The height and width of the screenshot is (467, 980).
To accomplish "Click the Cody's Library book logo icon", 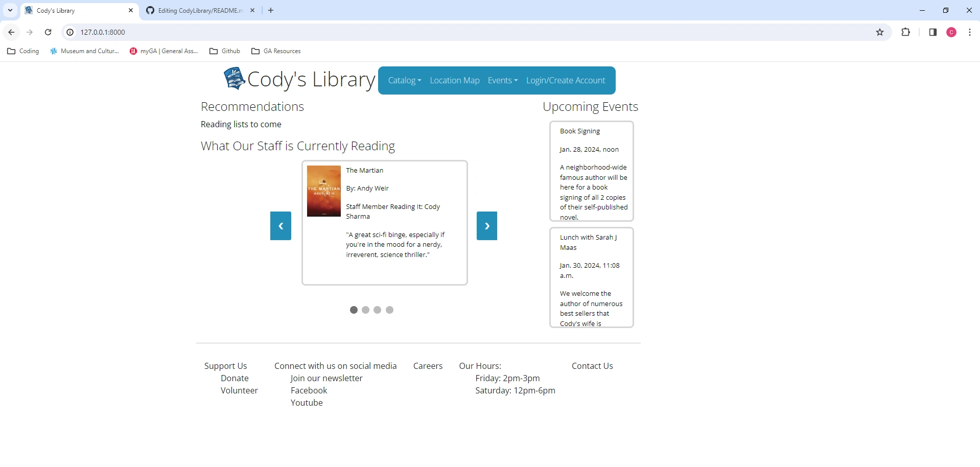I will (235, 79).
